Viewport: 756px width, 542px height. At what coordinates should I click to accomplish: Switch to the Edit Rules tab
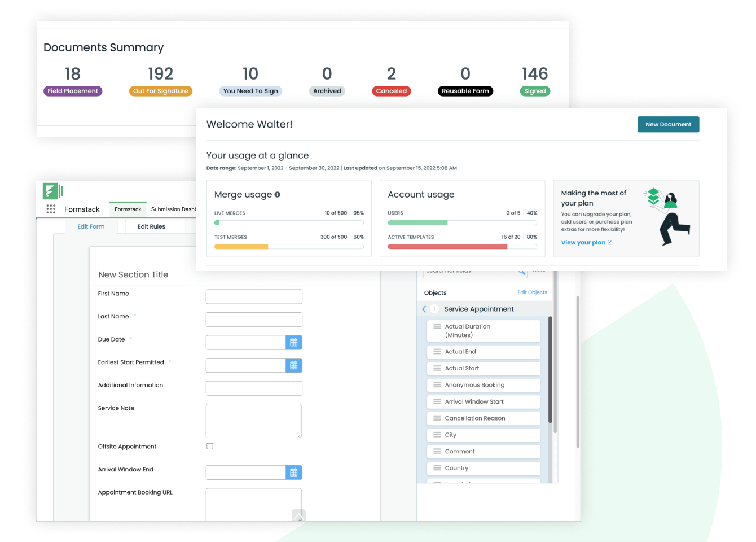[x=151, y=226]
